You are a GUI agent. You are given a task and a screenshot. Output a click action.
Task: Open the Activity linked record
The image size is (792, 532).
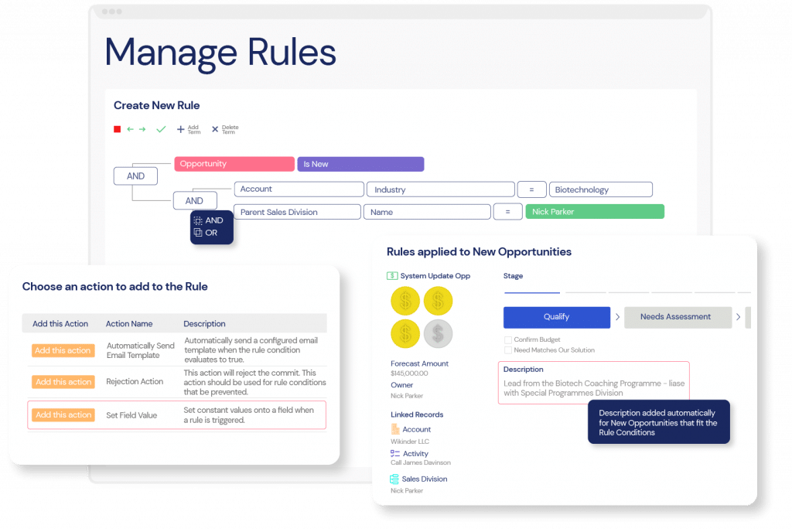[415, 454]
